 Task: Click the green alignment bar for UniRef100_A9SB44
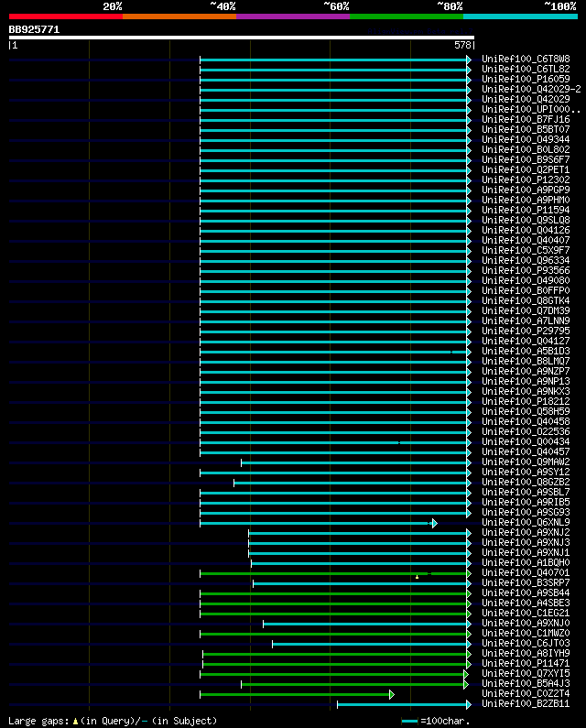coord(335,593)
